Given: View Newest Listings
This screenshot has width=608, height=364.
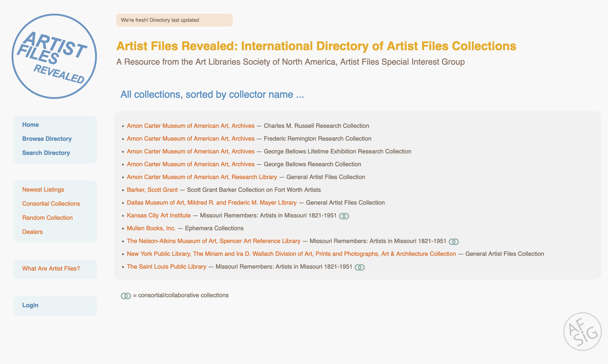Looking at the screenshot, I should [x=43, y=190].
